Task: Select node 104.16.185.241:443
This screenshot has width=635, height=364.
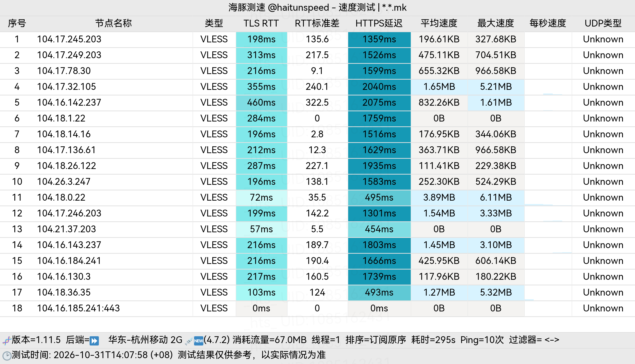Action: click(78, 308)
